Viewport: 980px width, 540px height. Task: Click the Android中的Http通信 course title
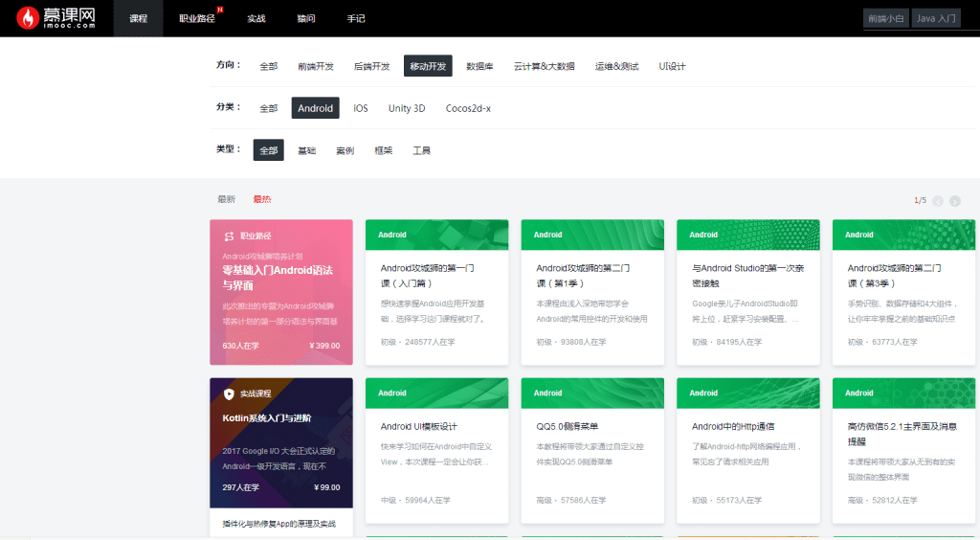(732, 426)
